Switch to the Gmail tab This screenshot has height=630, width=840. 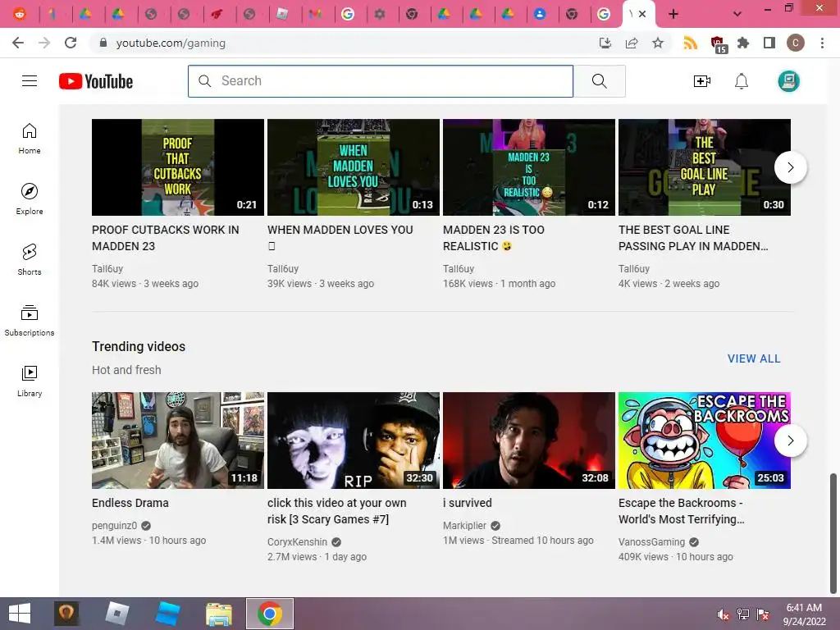pos(315,14)
